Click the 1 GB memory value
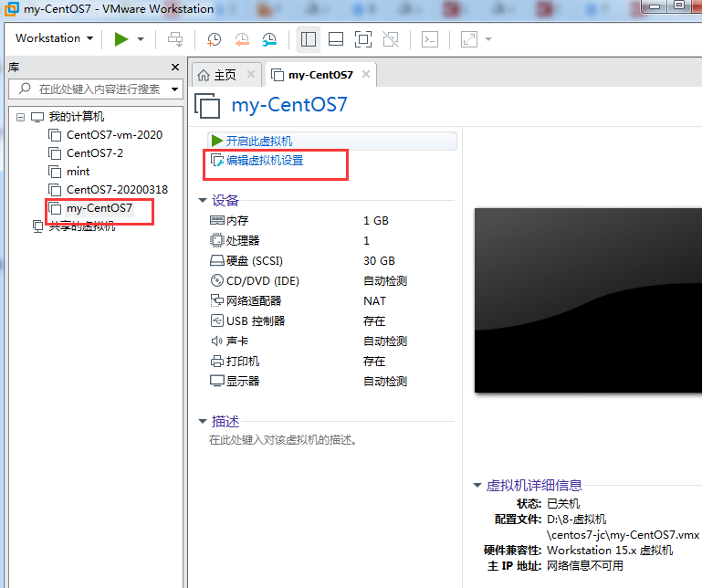702x588 pixels. click(376, 220)
